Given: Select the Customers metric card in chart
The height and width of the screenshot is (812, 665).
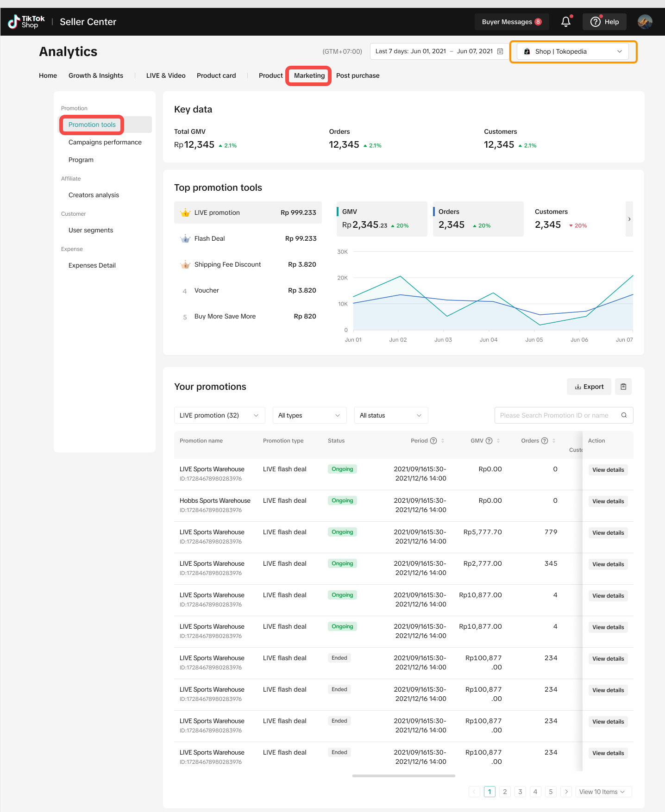Looking at the screenshot, I should pyautogui.click(x=574, y=219).
